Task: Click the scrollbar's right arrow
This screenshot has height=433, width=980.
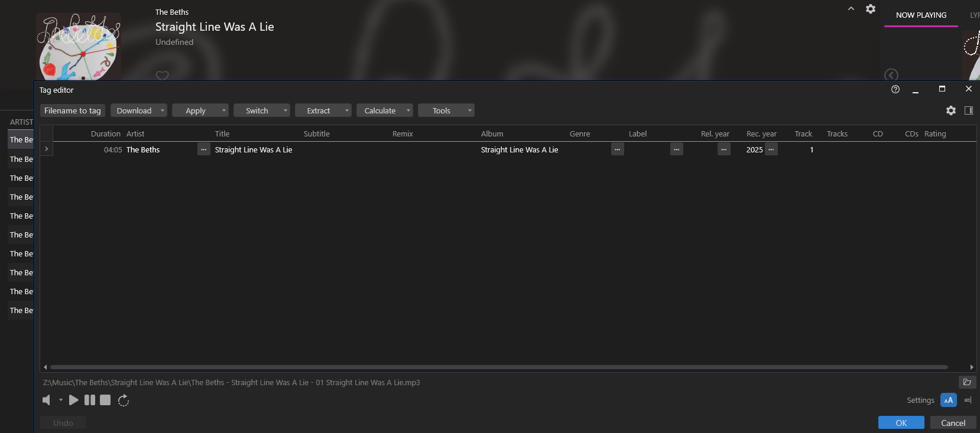Action: tap(972, 367)
